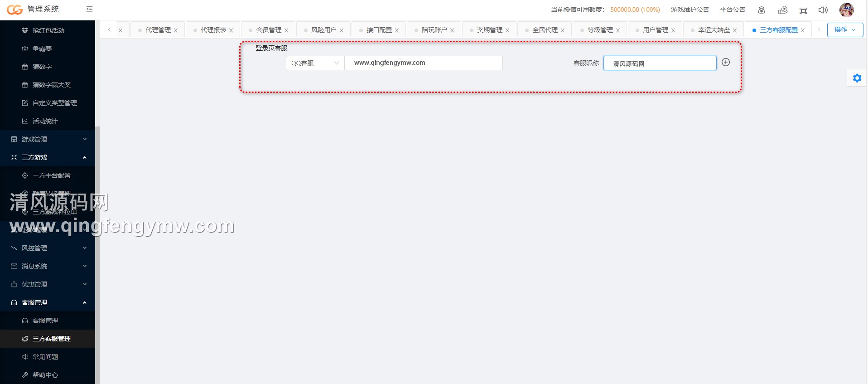Image resolution: width=868 pixels, height=384 pixels.
Task: Open 平台公告 link in header
Action: 732,10
